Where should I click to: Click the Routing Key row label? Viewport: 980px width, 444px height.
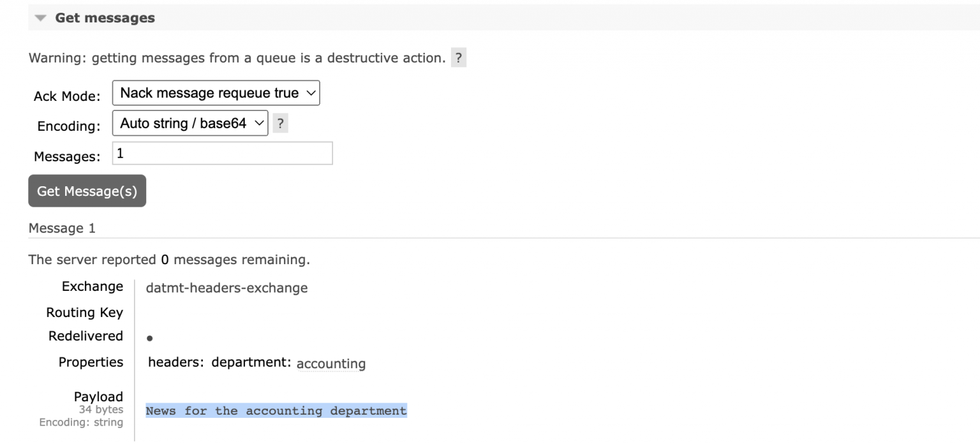tap(84, 313)
